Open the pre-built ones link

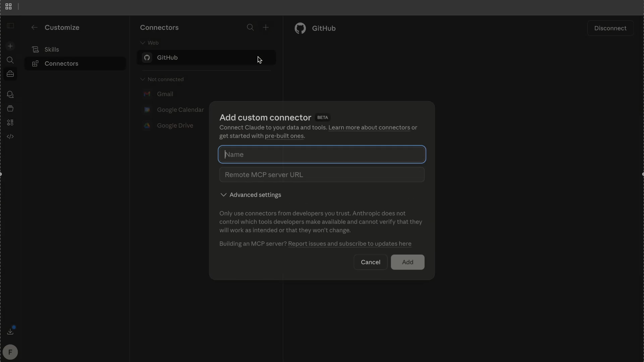(x=284, y=136)
